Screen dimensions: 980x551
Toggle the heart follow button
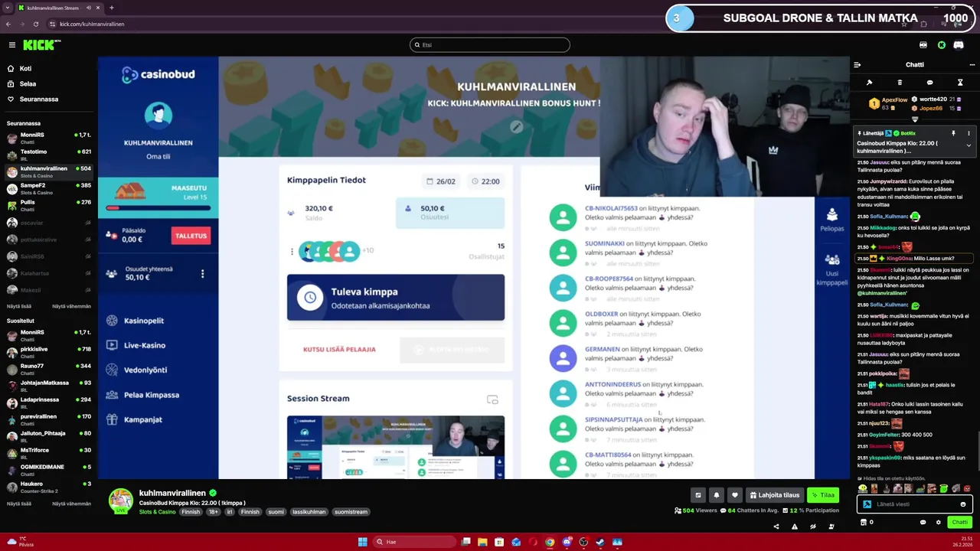(x=734, y=495)
